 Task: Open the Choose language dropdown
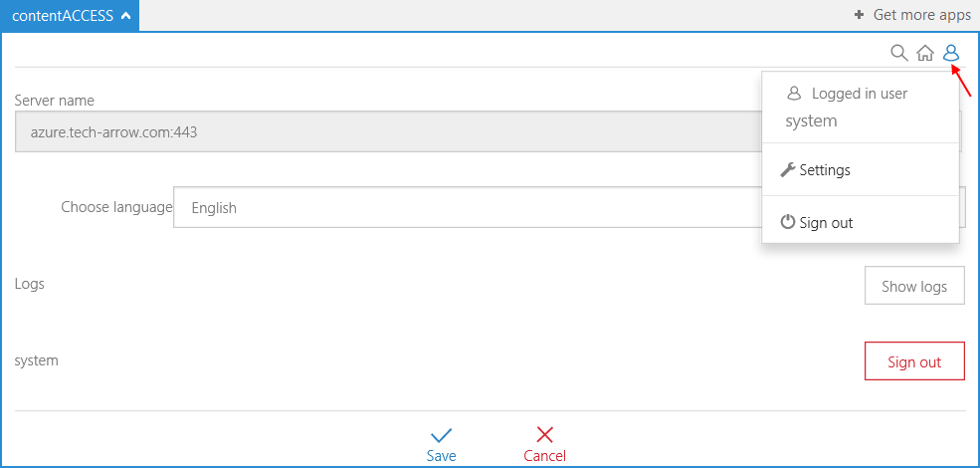point(468,208)
